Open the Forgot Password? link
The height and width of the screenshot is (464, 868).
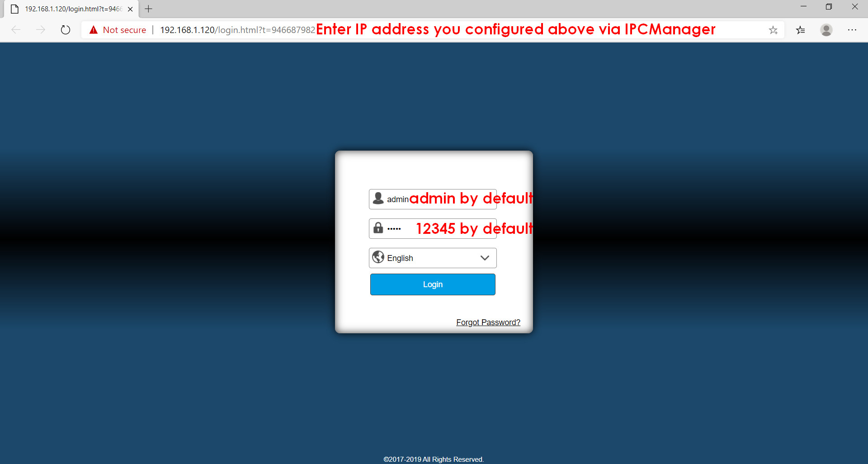tap(488, 322)
